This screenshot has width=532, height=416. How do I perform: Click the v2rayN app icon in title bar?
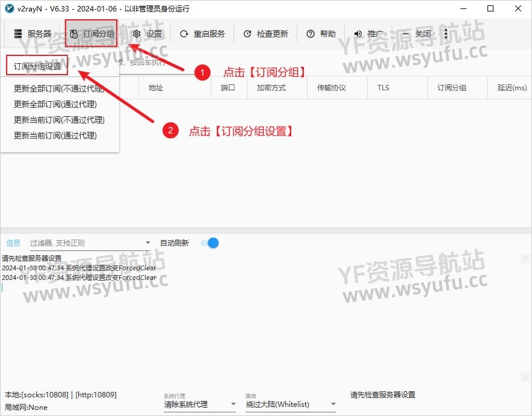pos(9,8)
